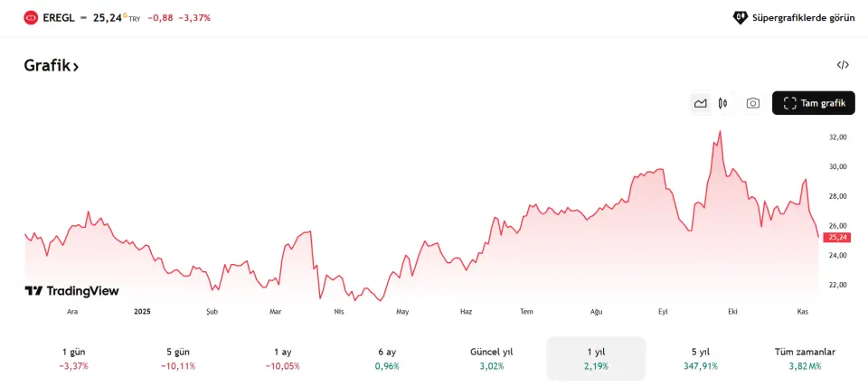Select the 5 yıl time range
The width and height of the screenshot is (868, 386).
coord(700,359)
